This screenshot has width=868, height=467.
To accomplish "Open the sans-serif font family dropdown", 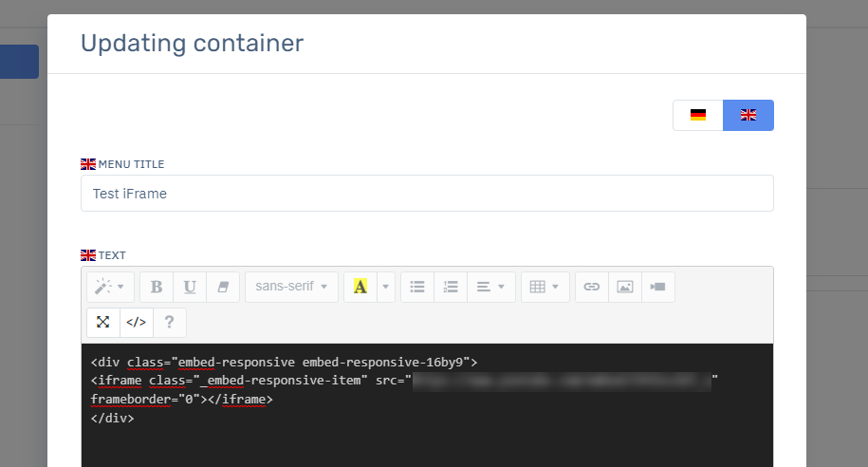I will [x=292, y=287].
